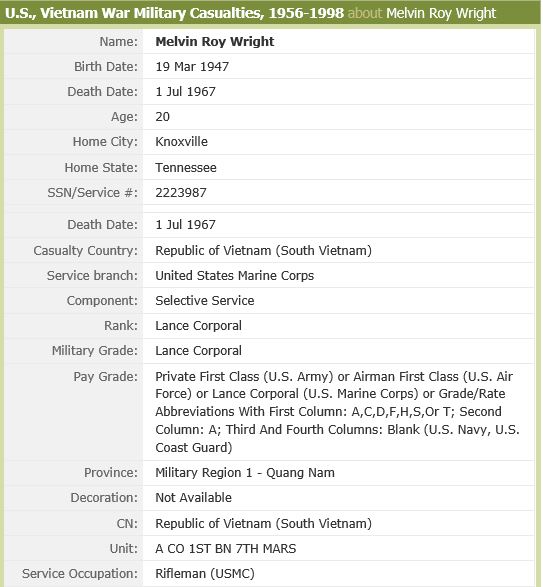
Task: Click the Rank value Lance Corporal
Action: [x=198, y=326]
